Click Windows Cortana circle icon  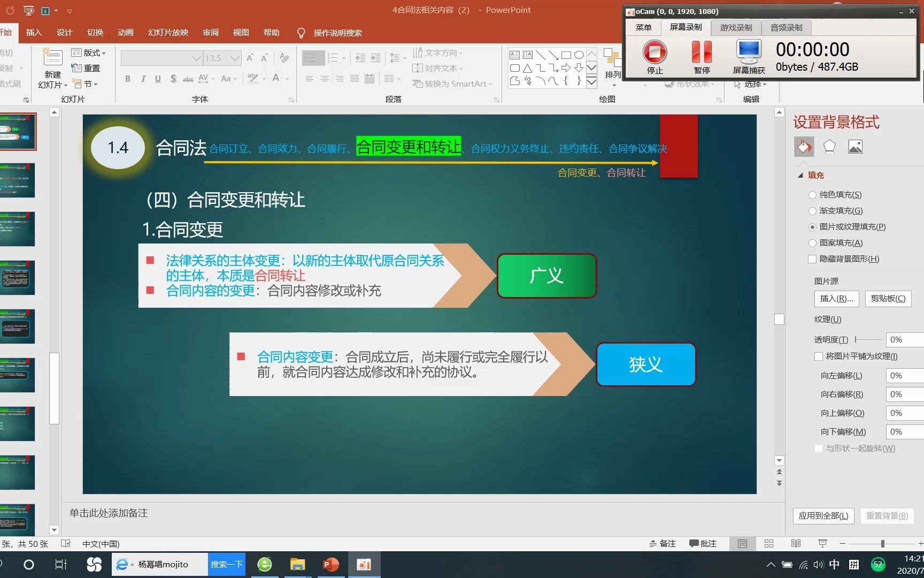click(x=29, y=565)
